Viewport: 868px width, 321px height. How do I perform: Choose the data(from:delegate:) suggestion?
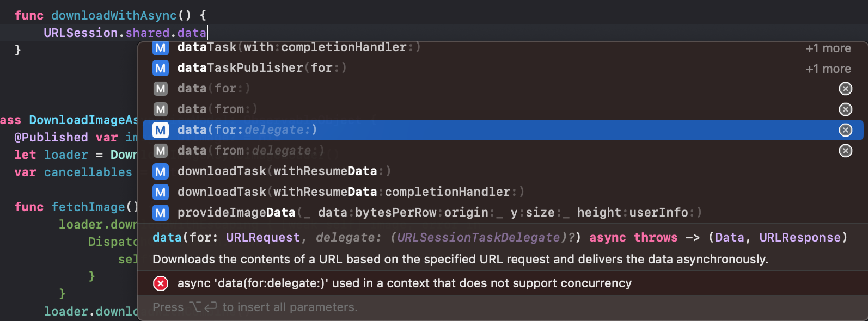tap(250, 151)
